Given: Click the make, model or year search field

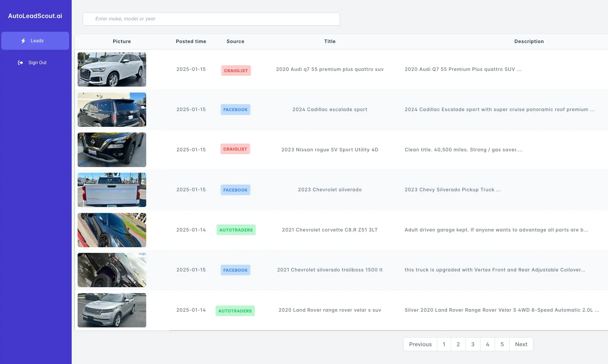Looking at the screenshot, I should pyautogui.click(x=211, y=19).
